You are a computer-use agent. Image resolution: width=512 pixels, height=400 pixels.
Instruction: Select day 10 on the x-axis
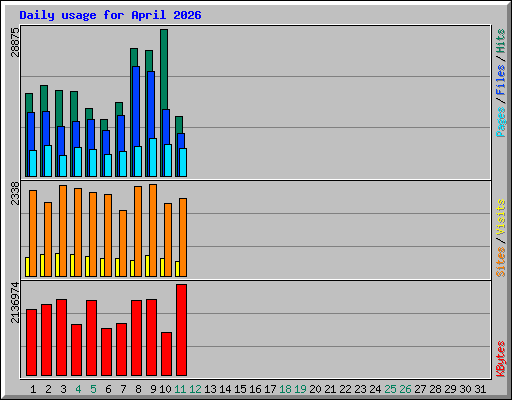pos(165,389)
